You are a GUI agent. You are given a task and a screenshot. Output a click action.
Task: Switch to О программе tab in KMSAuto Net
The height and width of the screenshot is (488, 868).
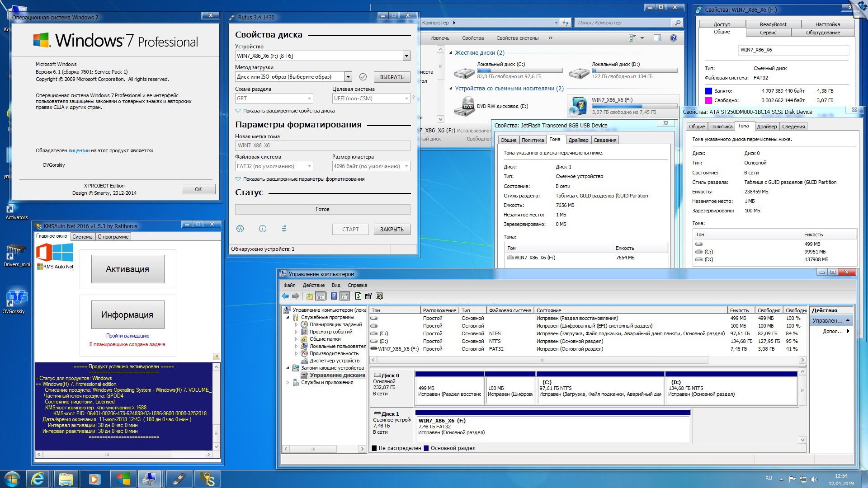(113, 236)
